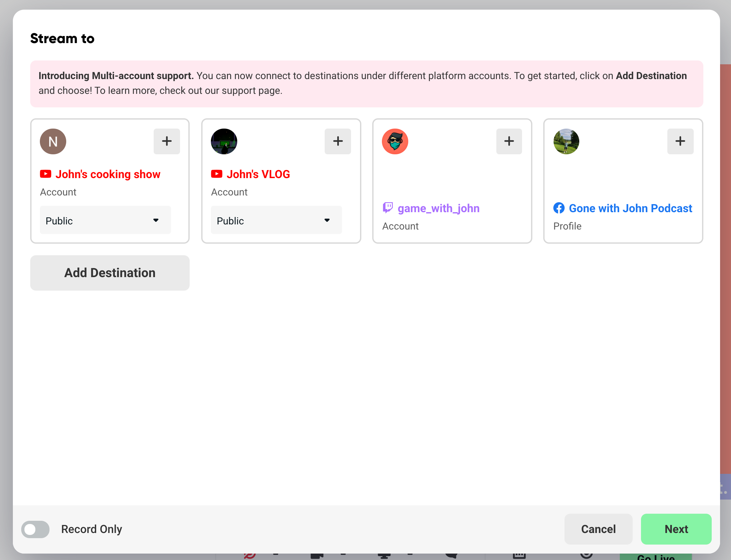Click the brown N avatar of cooking show
This screenshot has height=560, width=731.
coord(53,141)
